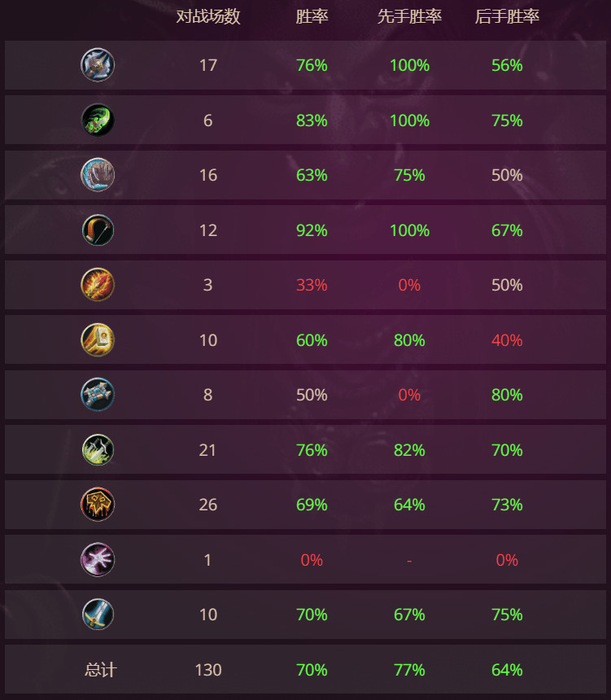Select the green Demon Hunter class icon

tap(98, 120)
